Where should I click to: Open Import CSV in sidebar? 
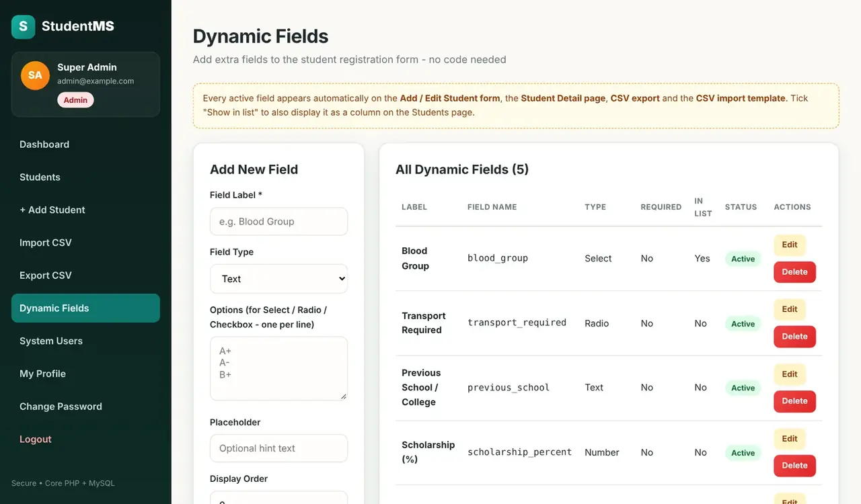85,243
